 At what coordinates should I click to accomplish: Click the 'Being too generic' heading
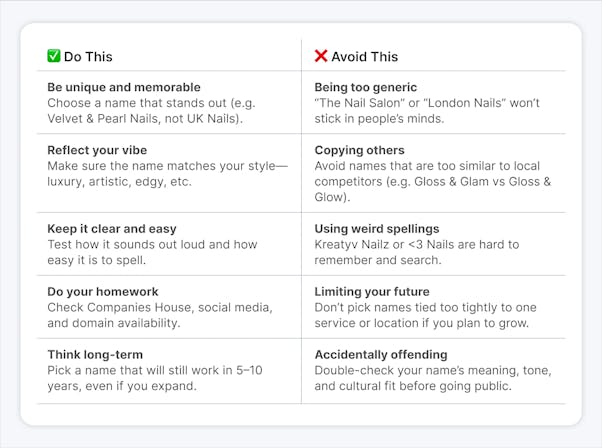pyautogui.click(x=366, y=87)
